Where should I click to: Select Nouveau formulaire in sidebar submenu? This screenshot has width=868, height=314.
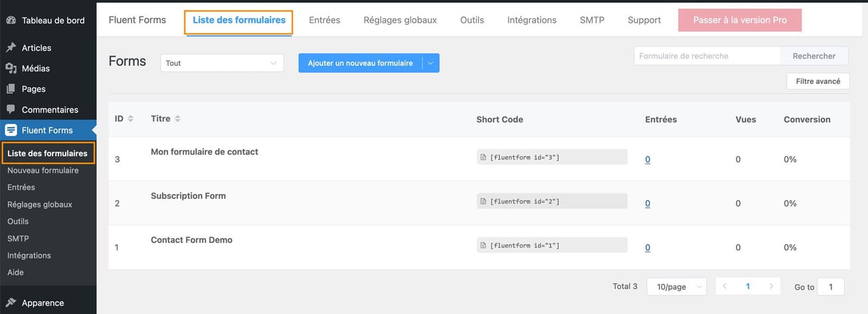[x=43, y=170]
